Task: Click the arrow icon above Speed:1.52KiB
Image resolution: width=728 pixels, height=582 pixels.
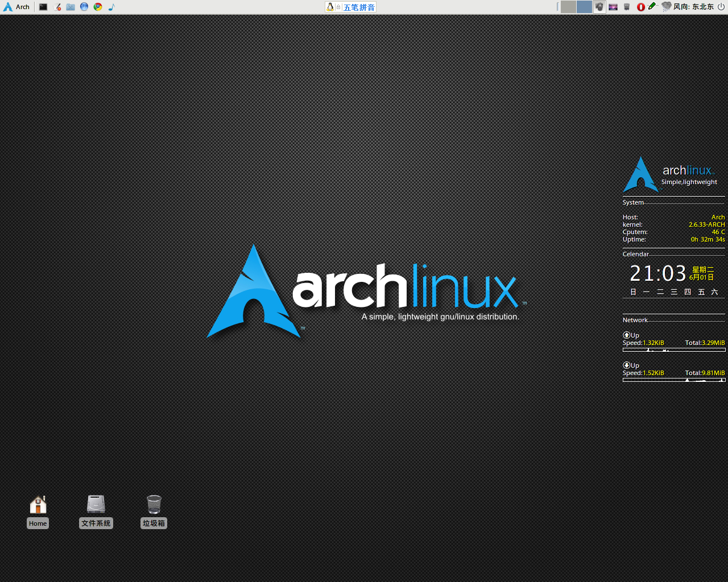Action: (x=626, y=365)
